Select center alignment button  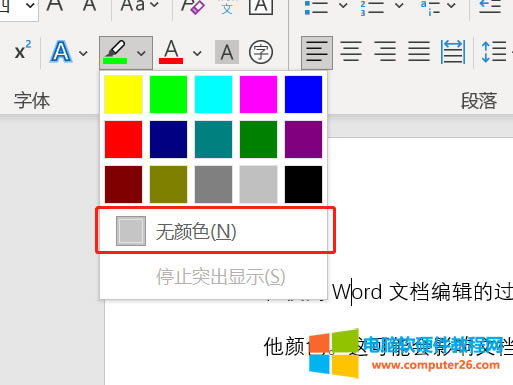[x=351, y=51]
